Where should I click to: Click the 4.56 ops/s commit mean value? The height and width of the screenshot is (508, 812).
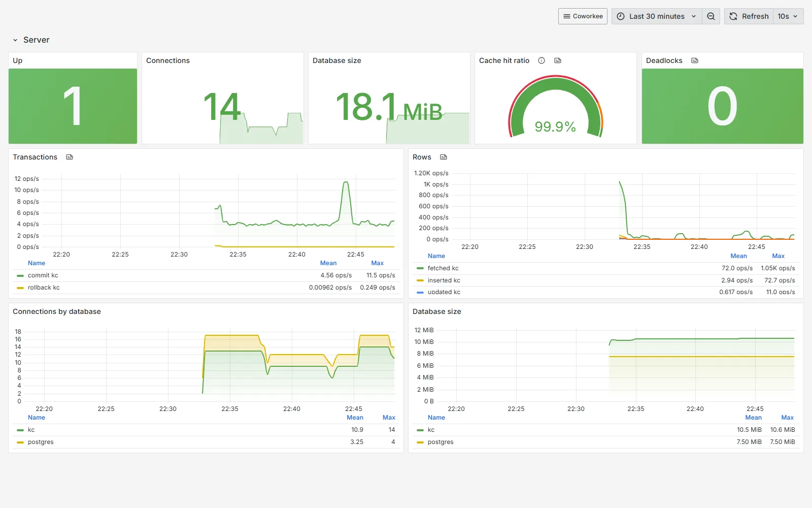click(x=336, y=275)
